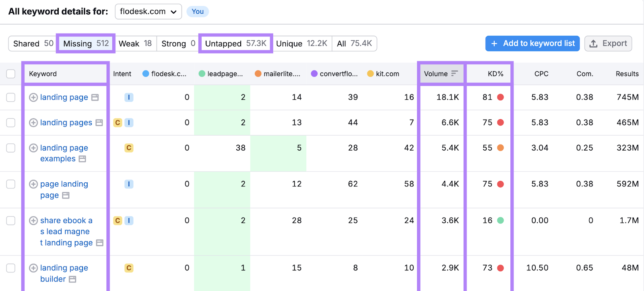Toggle the select-all checkbox in table header
Screen dimensions: 644x291
[x=11, y=74]
